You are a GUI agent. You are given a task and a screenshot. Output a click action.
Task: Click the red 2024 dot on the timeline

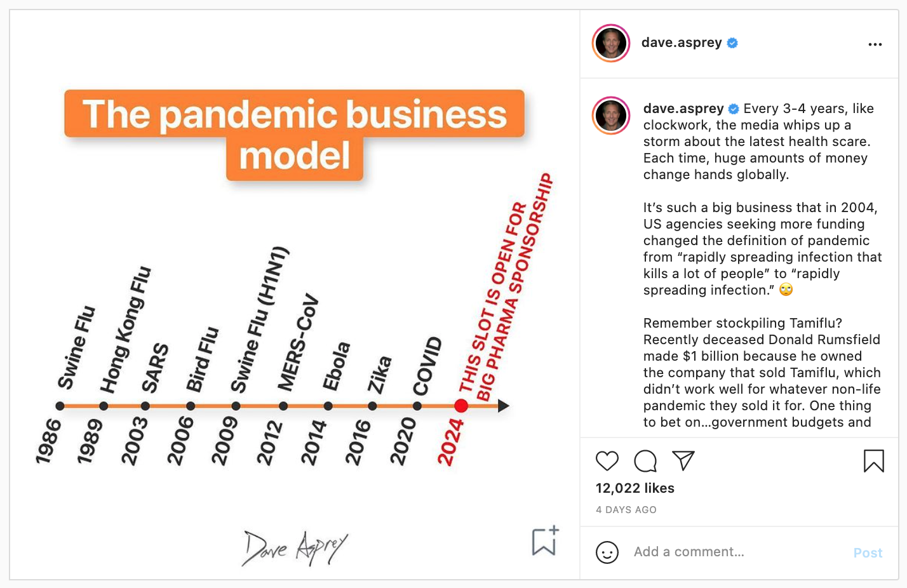[462, 405]
